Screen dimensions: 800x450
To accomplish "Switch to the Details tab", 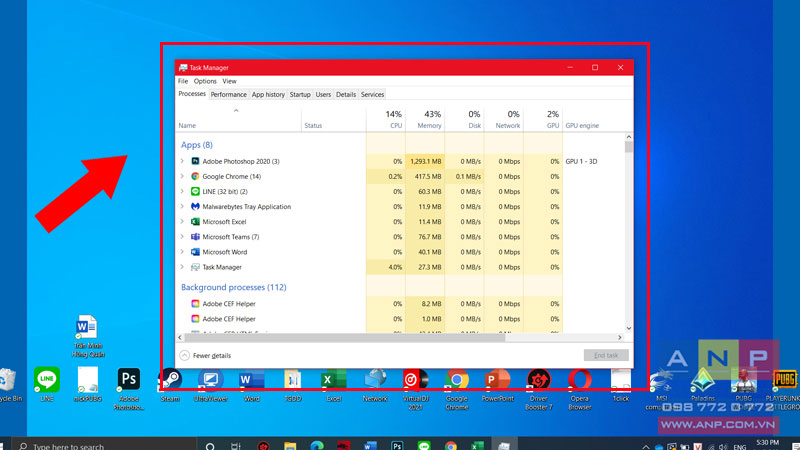I will [346, 94].
